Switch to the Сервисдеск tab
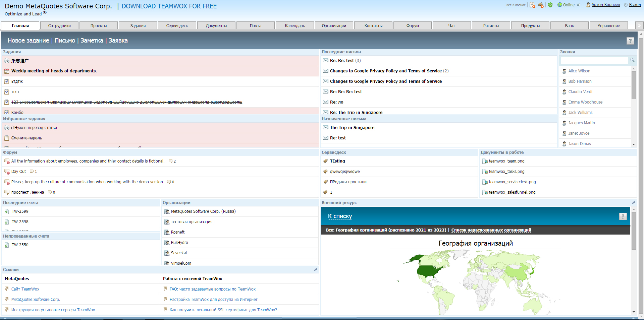 click(177, 26)
